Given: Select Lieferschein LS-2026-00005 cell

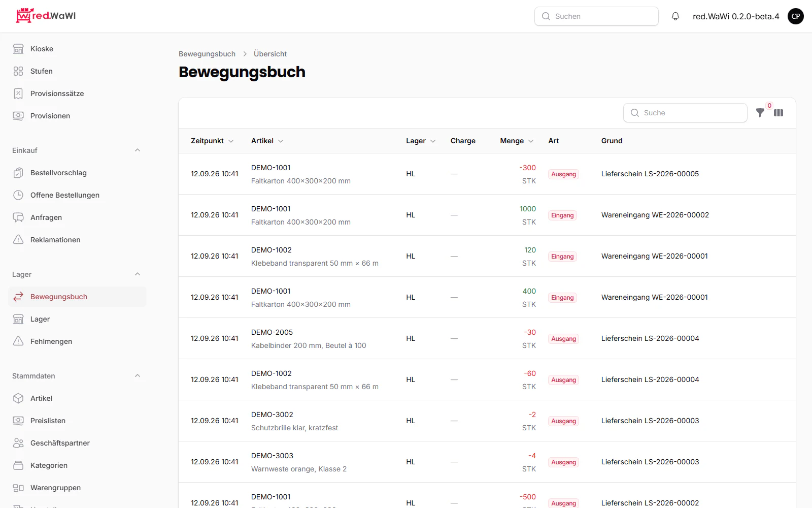Looking at the screenshot, I should tap(650, 174).
